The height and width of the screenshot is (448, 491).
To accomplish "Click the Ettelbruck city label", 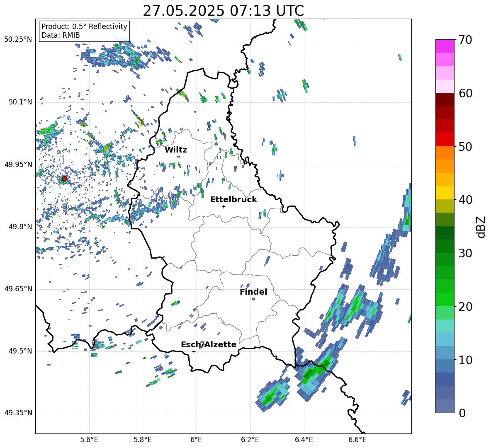I will point(233,200).
